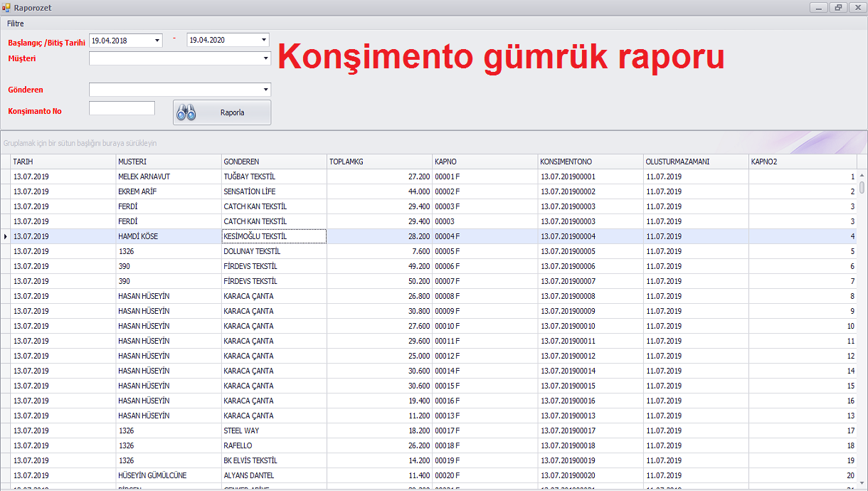Click the binoculars icon on Raporla button
This screenshot has width=868, height=491.
click(186, 112)
